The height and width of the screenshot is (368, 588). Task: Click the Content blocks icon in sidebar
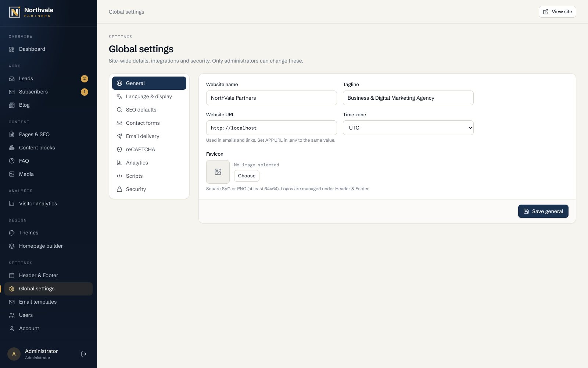click(12, 148)
